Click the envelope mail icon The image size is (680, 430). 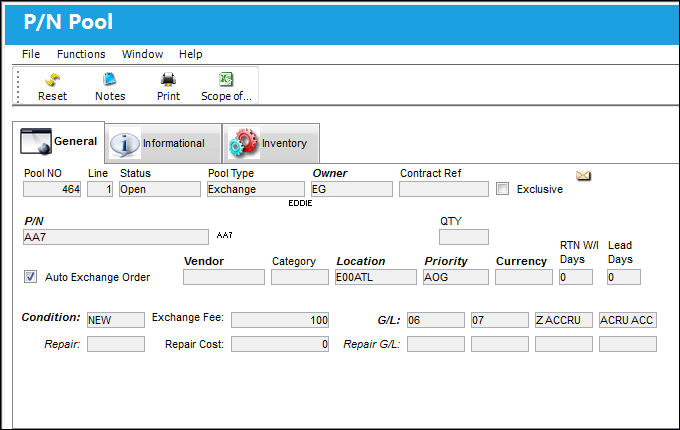(583, 176)
